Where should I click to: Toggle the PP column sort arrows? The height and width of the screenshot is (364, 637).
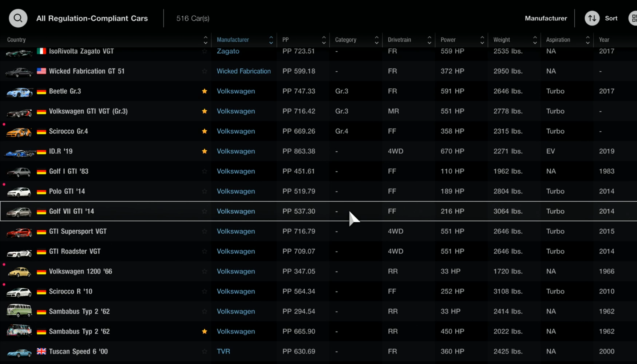click(324, 40)
